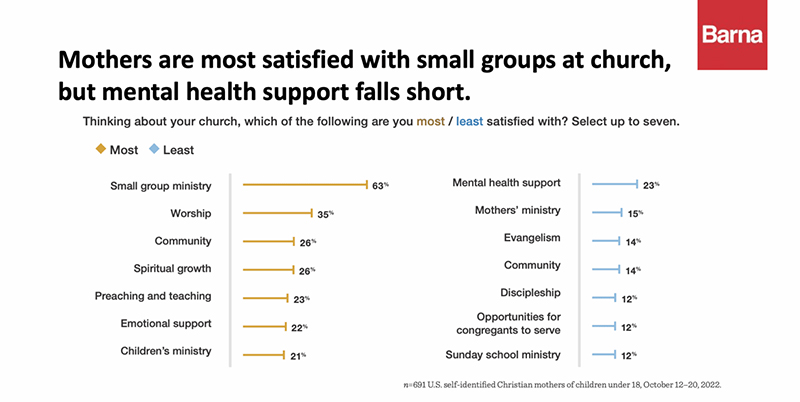This screenshot has width=800, height=402.
Task: Select the Small group ministry 63% bar
Action: [x=305, y=185]
